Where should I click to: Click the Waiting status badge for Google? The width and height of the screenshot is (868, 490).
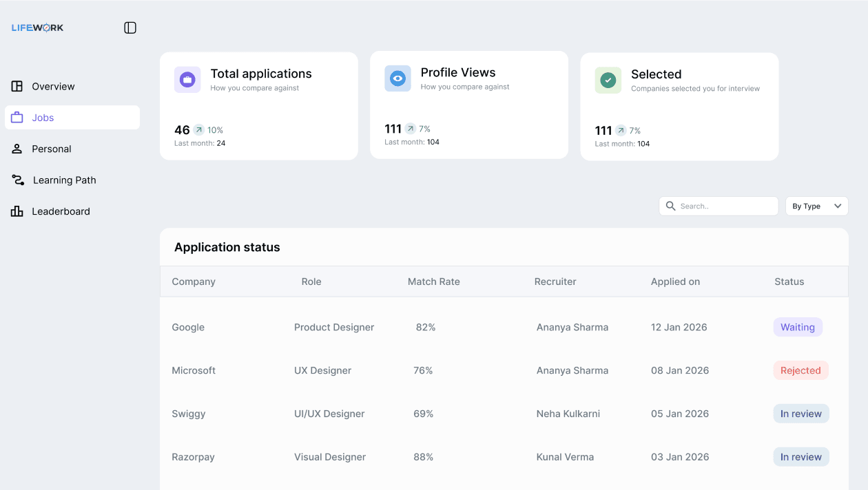[798, 328]
